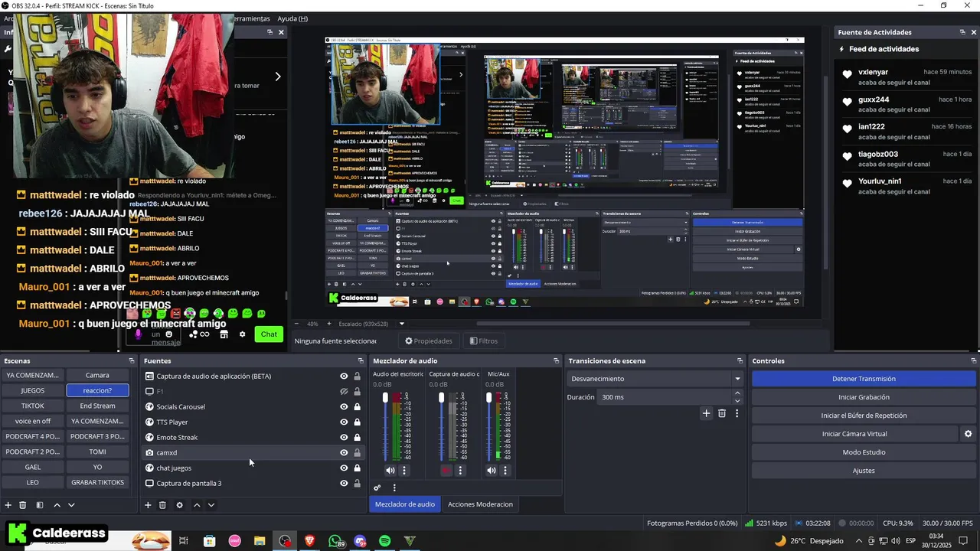980x551 pixels.
Task: Open transition properties three-dot menu
Action: click(737, 413)
